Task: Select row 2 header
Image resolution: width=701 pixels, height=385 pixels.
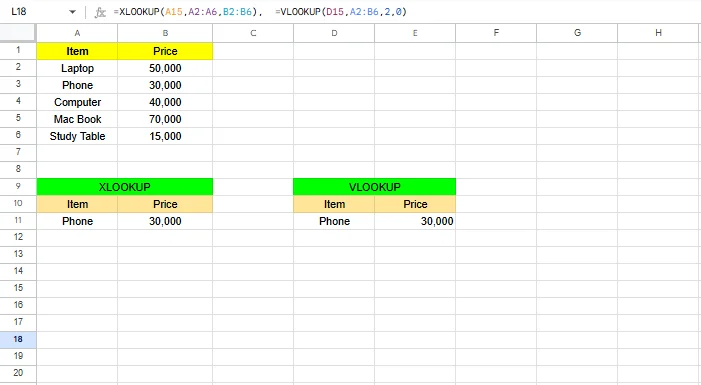Action: [18, 68]
